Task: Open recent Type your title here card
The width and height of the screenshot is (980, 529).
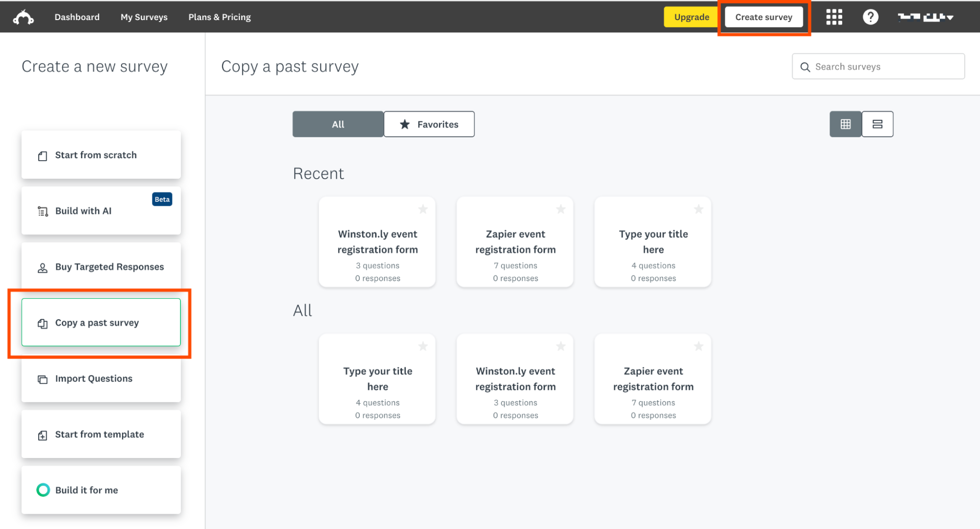Action: (x=653, y=242)
